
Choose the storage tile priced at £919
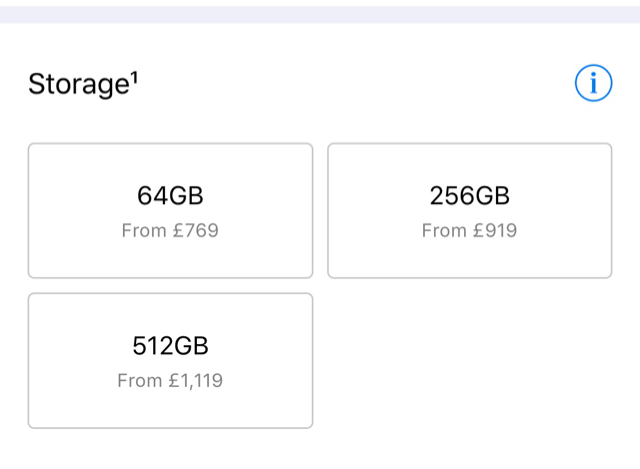(469, 210)
